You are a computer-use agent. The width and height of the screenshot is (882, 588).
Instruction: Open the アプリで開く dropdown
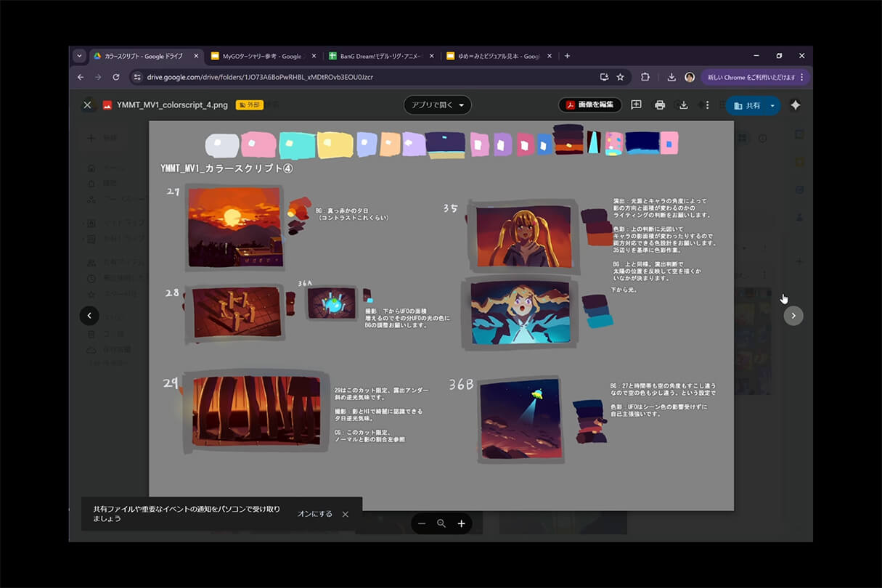438,105
